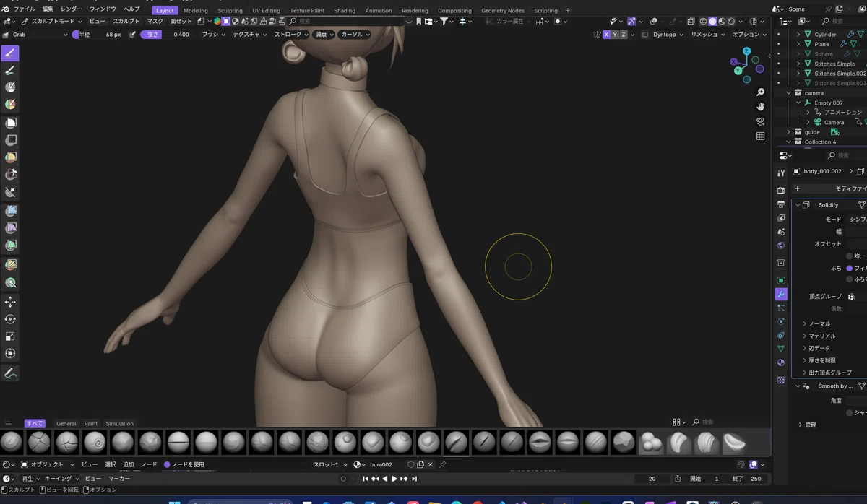Screen dimensions: 867x504
Task: Toggle the ノードを使用 option
Action: coord(167,464)
